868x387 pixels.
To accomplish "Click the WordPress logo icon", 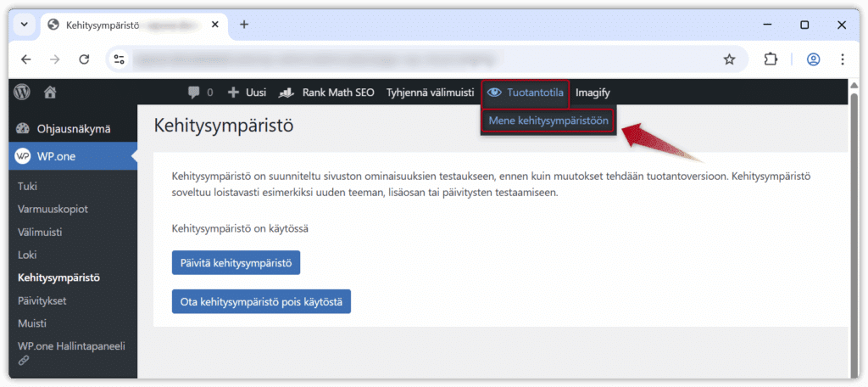I will pos(22,92).
